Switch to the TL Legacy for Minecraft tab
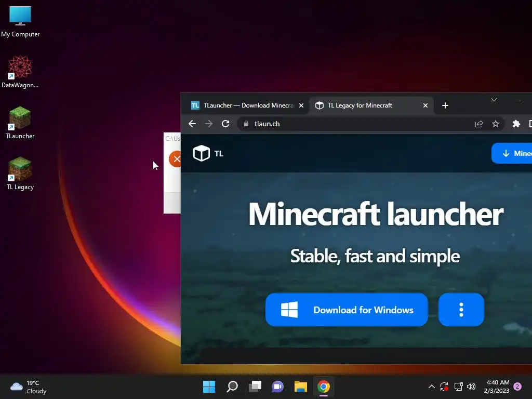The width and height of the screenshot is (532, 399). coord(371,105)
